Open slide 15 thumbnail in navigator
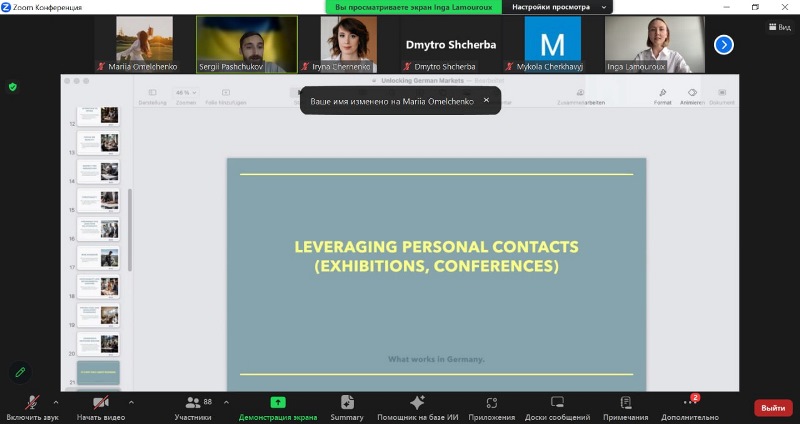Image resolution: width=800 pixels, height=424 pixels. pos(98,201)
